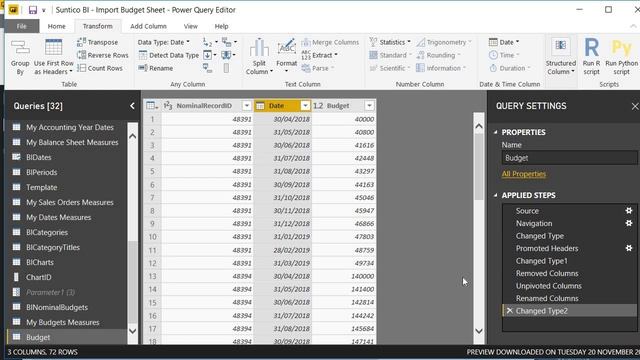This screenshot has height=360, width=640.
Task: Open the Parse tool
Action: 318,68
